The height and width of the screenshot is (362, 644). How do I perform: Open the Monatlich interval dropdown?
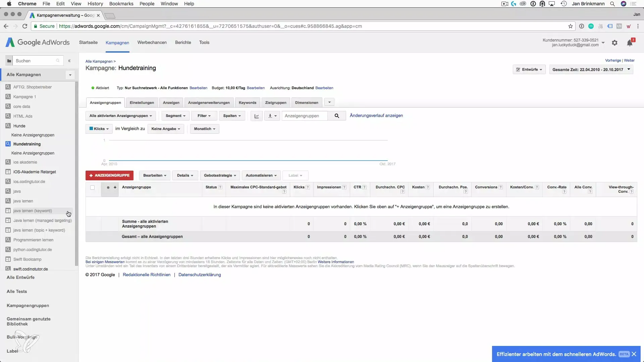[204, 129]
